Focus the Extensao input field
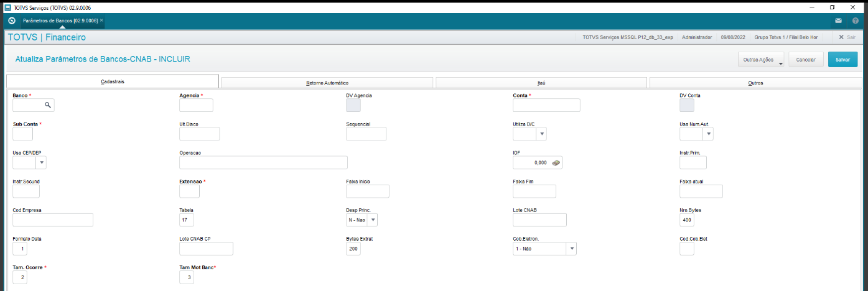 [189, 192]
